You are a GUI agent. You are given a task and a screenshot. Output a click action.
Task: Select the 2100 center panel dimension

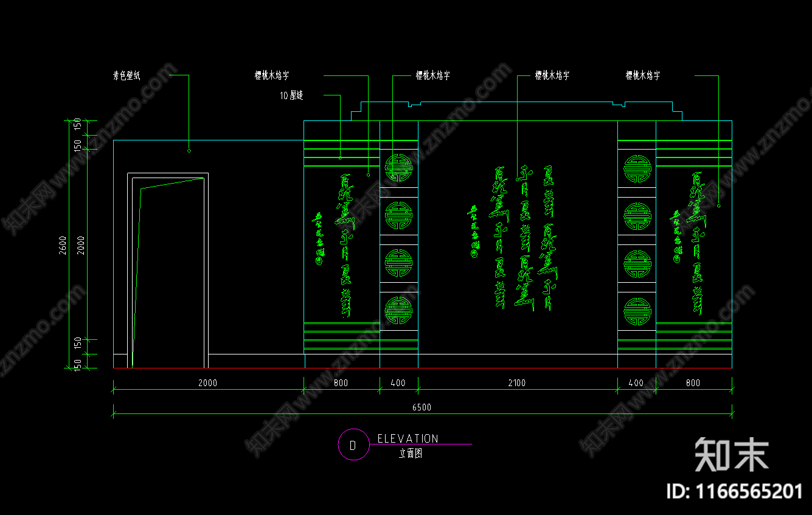pos(516,383)
